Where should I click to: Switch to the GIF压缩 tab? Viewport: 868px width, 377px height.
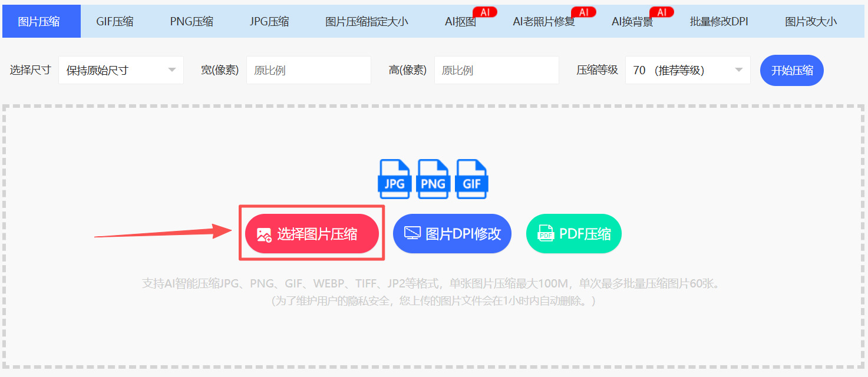point(114,21)
